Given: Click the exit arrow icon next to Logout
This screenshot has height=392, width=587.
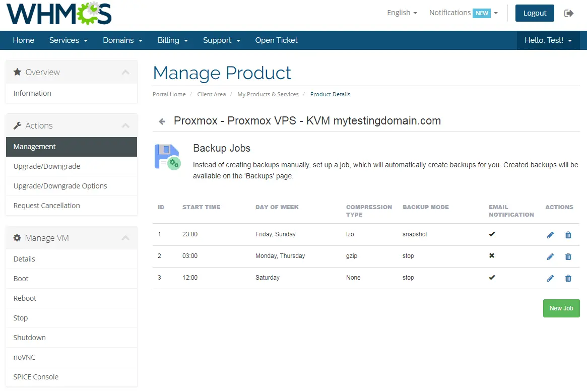Looking at the screenshot, I should [x=569, y=14].
